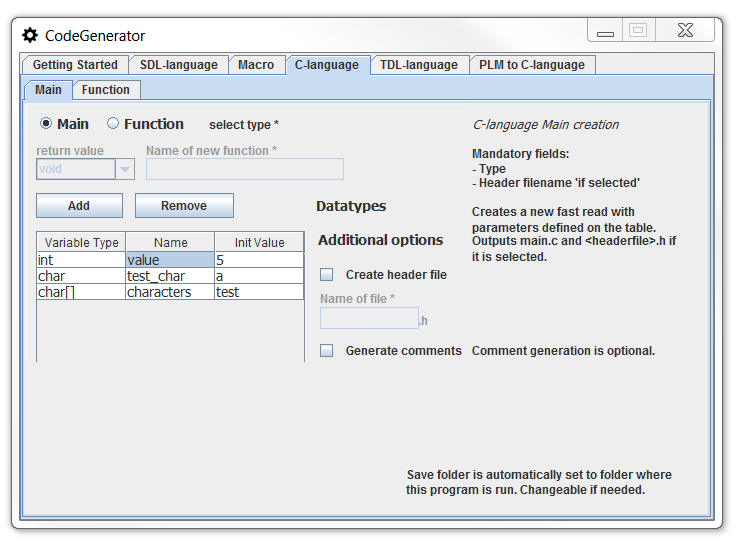Select the 'value' name cell
This screenshot has width=742, height=541.
click(170, 260)
